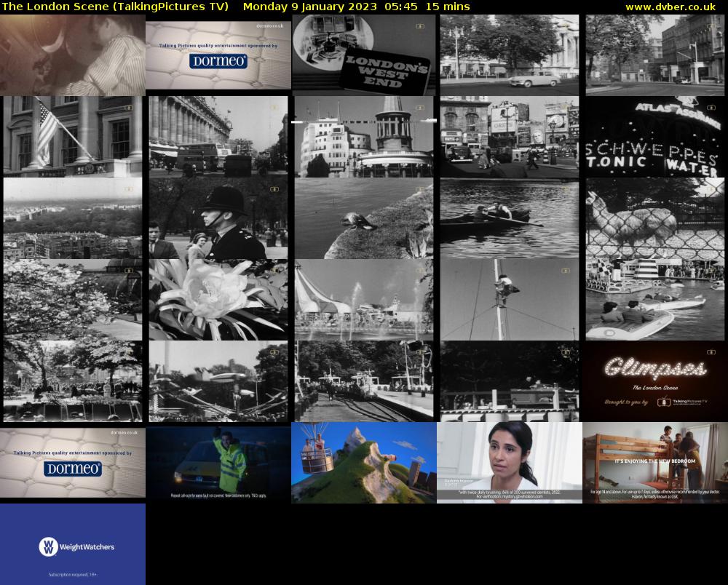This screenshot has height=585, width=728.
Task: Open the double-decker bus by colonnade thumbnail
Action: point(218,136)
